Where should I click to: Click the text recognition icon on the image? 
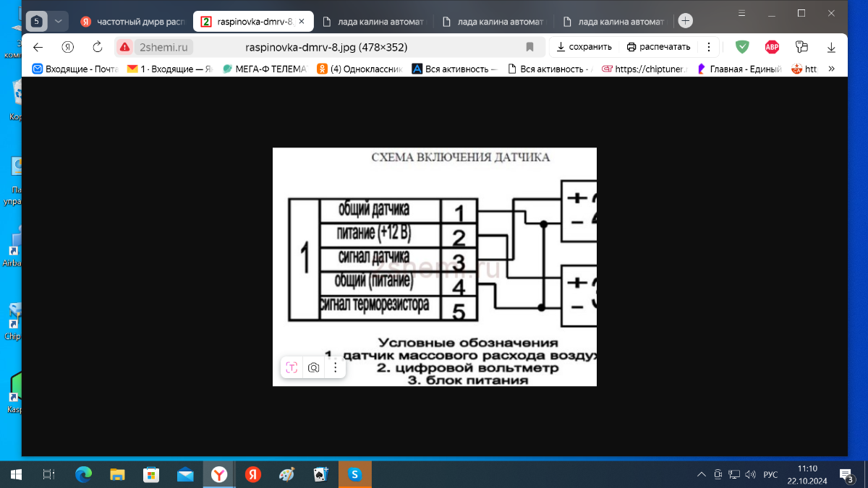click(x=292, y=367)
